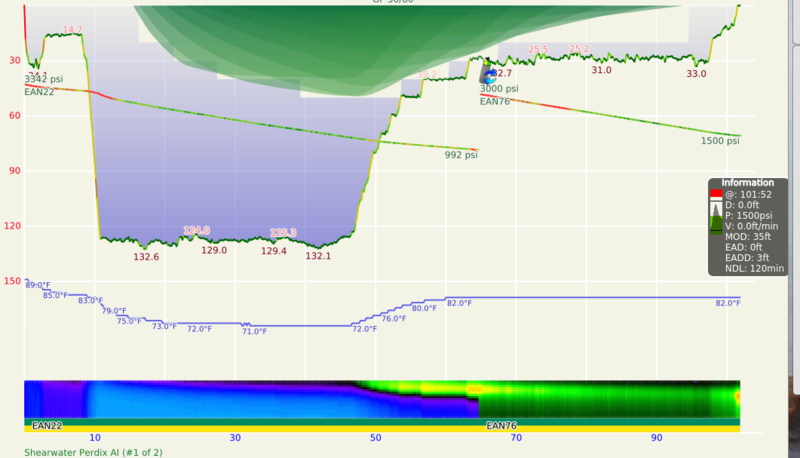Screen dimensions: 800x458
Task: Click the 992 psi end pressure label
Action: pos(461,155)
